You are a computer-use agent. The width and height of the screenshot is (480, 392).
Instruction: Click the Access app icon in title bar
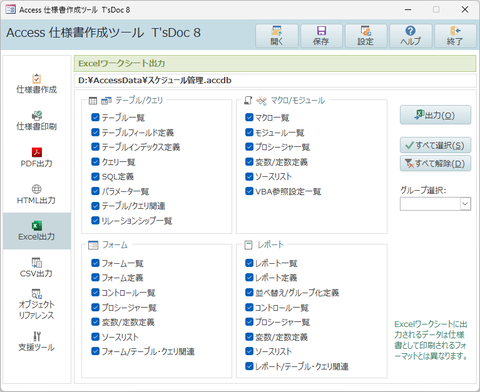click(x=10, y=10)
